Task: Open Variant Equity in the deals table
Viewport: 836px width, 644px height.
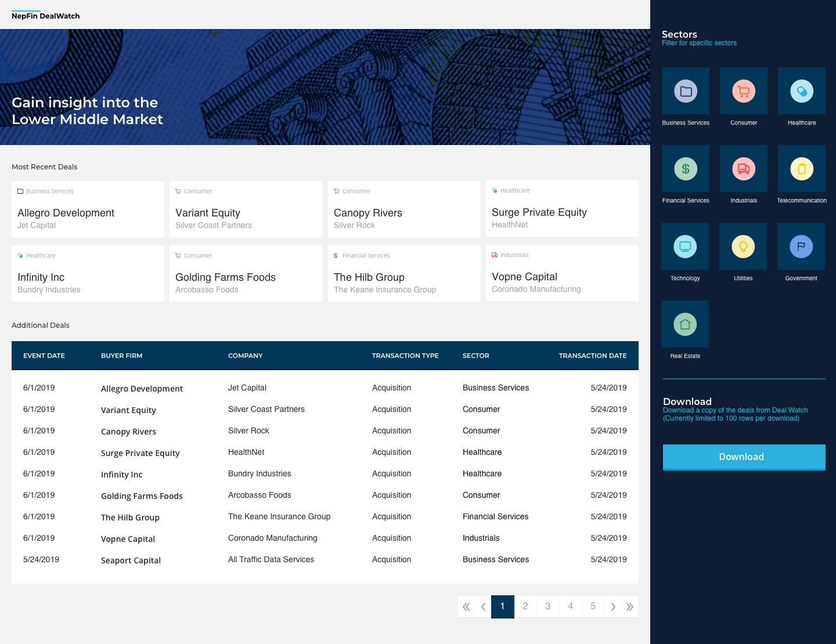Action: (128, 410)
